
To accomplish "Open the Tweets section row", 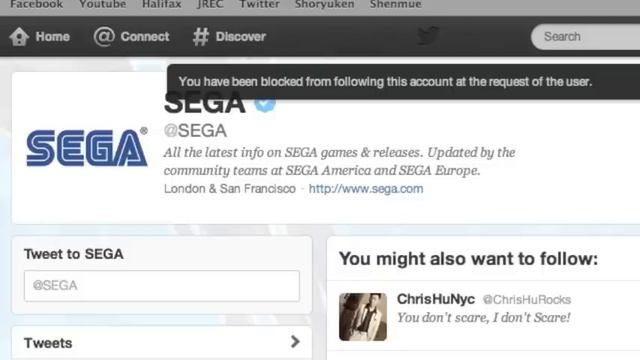I will (x=162, y=343).
